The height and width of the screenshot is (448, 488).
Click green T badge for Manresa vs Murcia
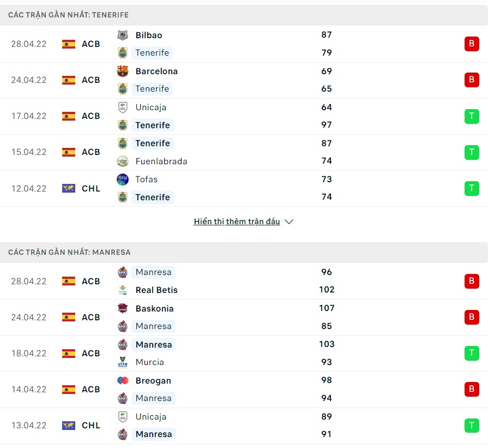[x=472, y=353]
